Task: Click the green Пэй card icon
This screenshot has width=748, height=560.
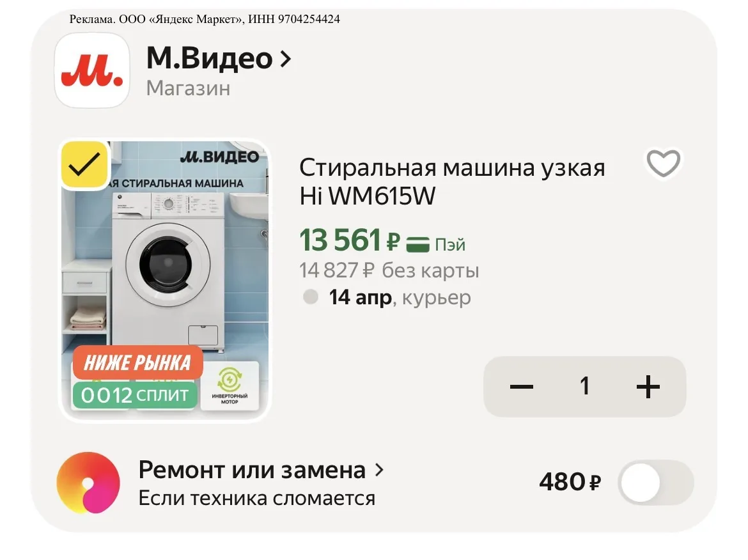Action: point(418,244)
